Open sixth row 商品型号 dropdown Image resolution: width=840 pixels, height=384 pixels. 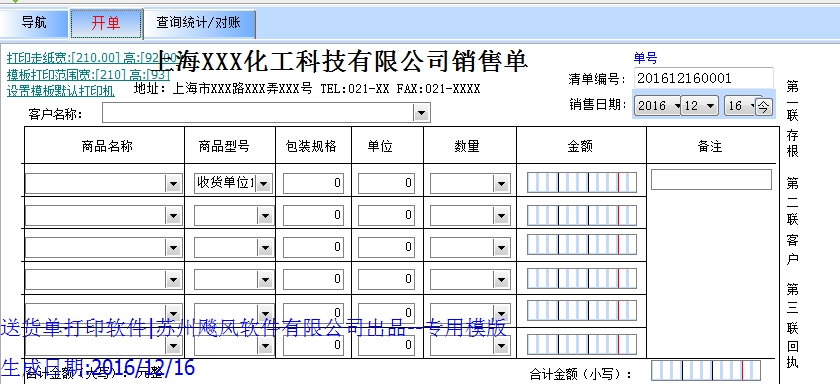[266, 346]
